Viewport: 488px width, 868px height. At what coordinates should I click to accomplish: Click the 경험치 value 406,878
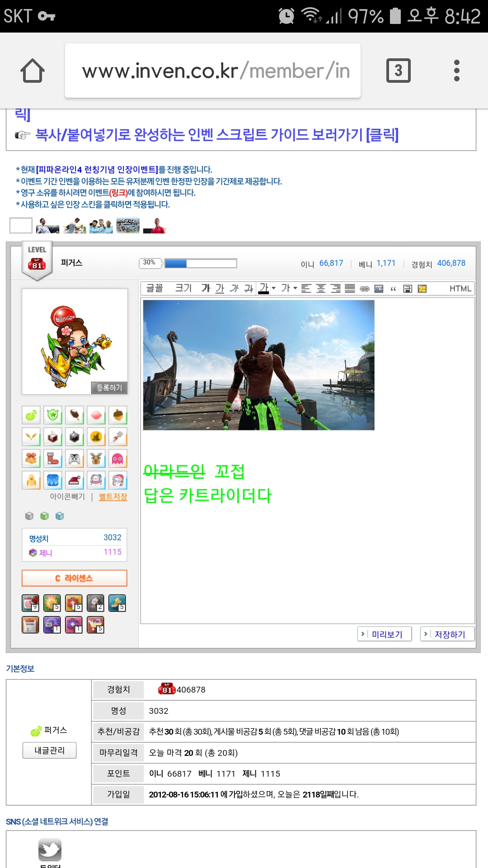(x=451, y=263)
